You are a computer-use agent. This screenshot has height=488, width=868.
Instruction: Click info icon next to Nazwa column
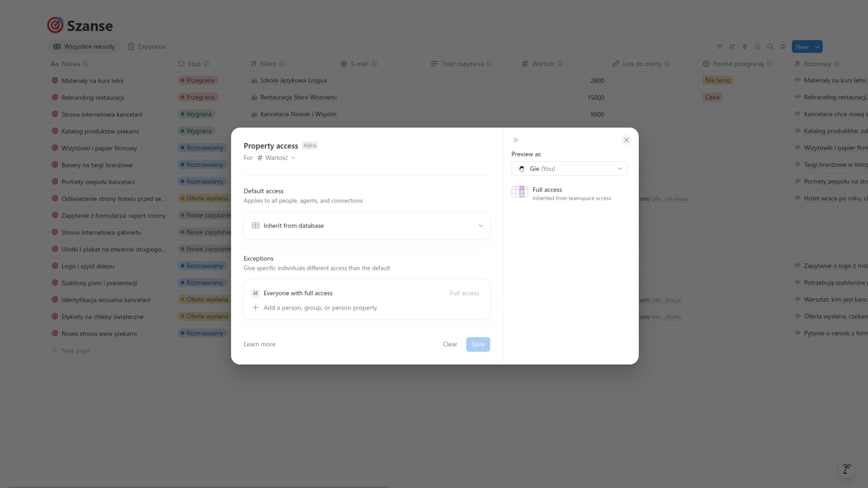85,64
